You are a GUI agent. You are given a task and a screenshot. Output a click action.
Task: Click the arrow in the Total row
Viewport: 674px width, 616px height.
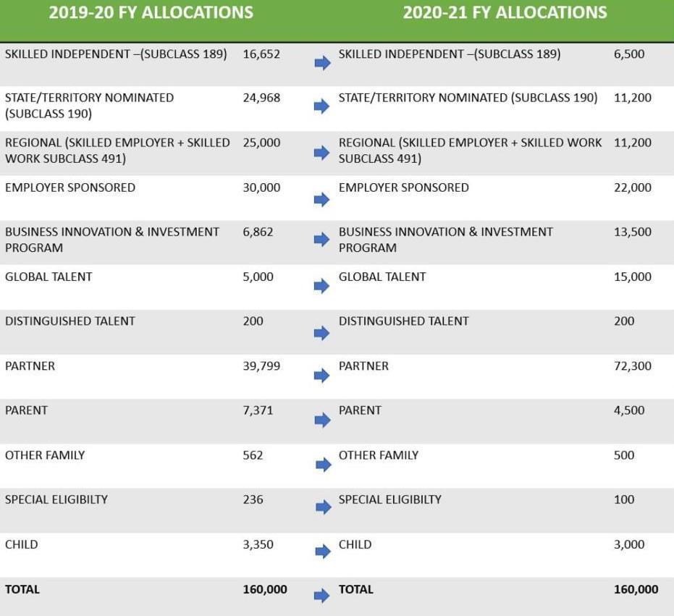pyautogui.click(x=322, y=596)
